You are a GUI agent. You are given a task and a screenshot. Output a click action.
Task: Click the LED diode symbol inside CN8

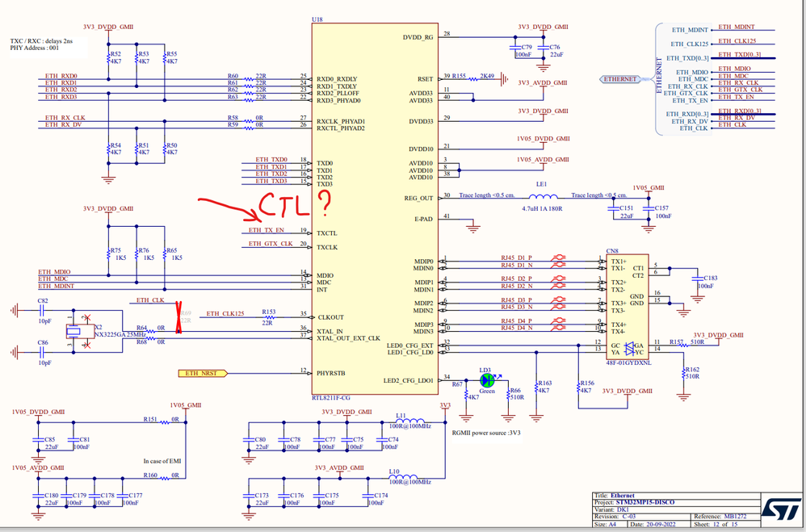(630, 349)
